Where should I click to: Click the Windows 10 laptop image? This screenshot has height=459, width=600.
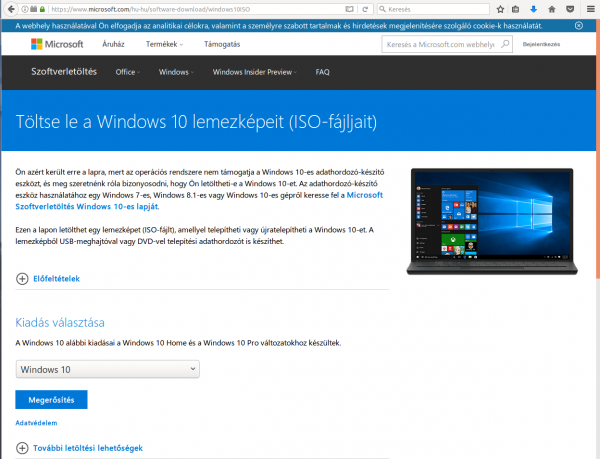492,221
